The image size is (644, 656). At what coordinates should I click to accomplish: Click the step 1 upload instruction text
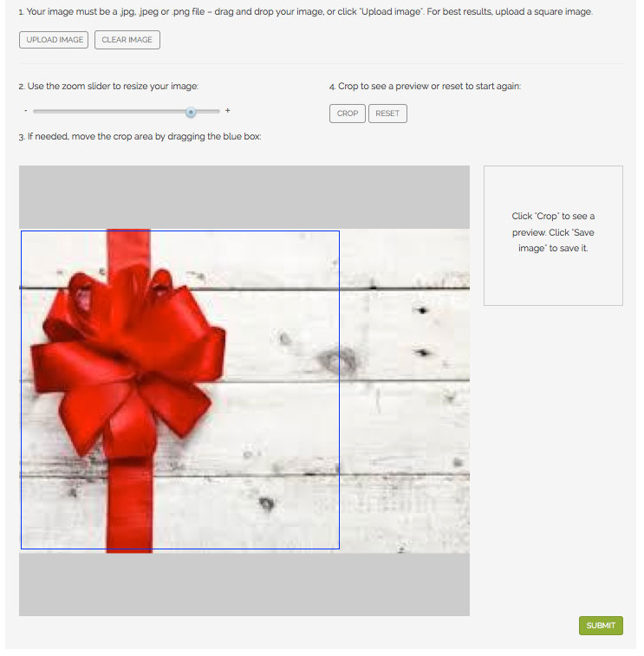point(305,12)
